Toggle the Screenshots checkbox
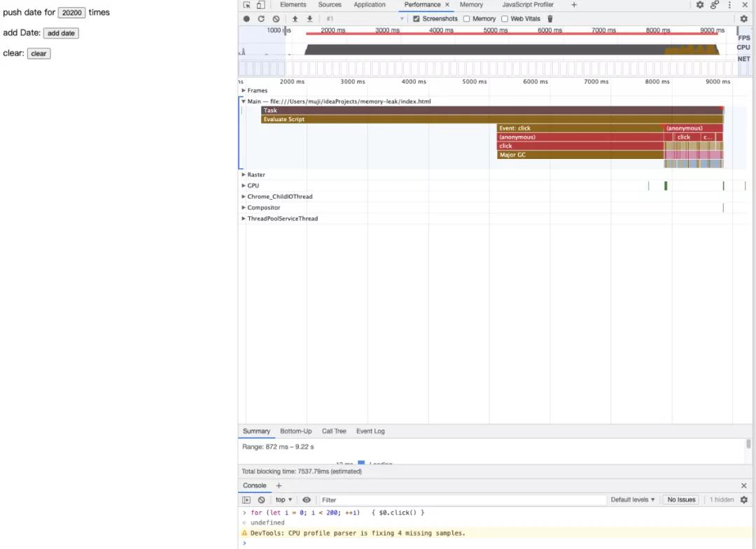This screenshot has height=549, width=756. coord(416,19)
